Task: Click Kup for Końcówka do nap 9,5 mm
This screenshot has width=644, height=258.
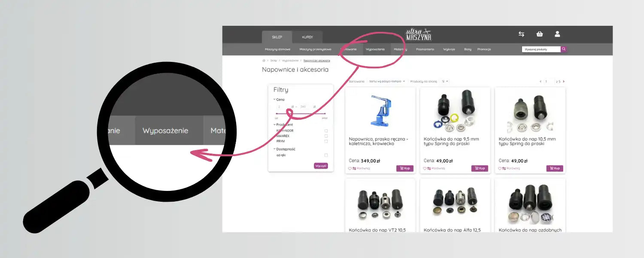Action: pyautogui.click(x=480, y=169)
